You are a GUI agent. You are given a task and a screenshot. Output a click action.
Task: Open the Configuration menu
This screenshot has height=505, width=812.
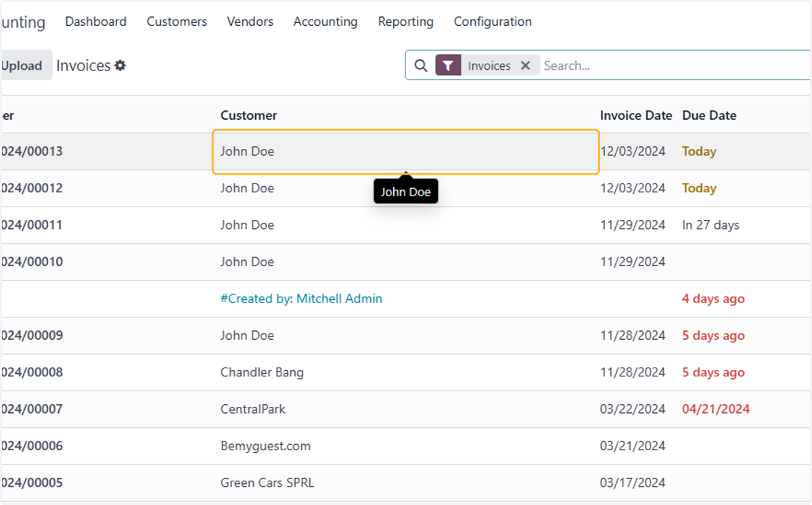493,22
